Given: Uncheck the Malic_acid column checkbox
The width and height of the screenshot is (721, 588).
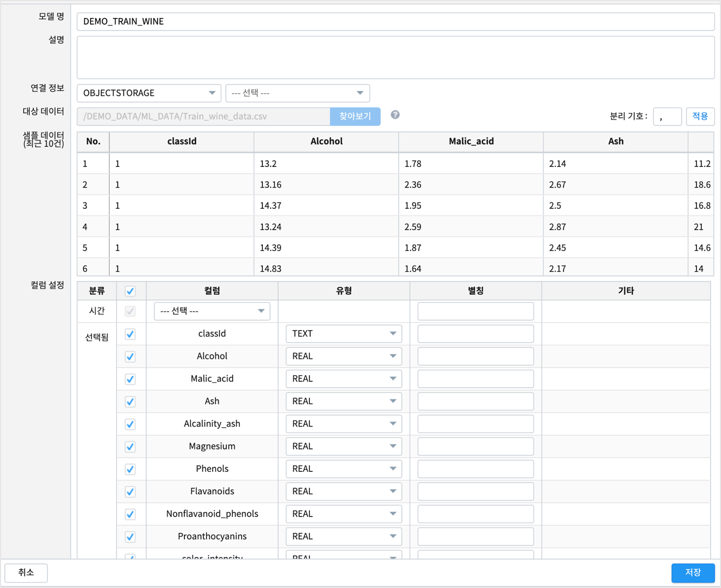Looking at the screenshot, I should click(x=130, y=379).
